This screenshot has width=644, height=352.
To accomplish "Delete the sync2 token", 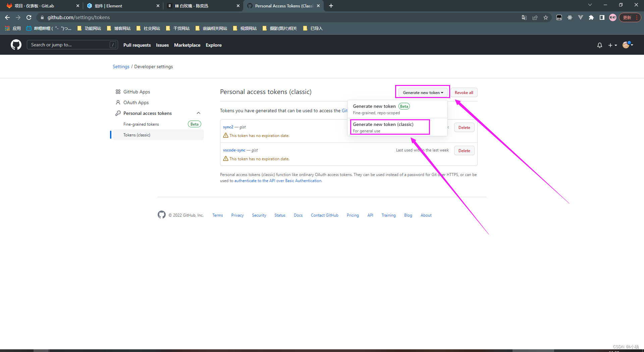I will pos(464,128).
